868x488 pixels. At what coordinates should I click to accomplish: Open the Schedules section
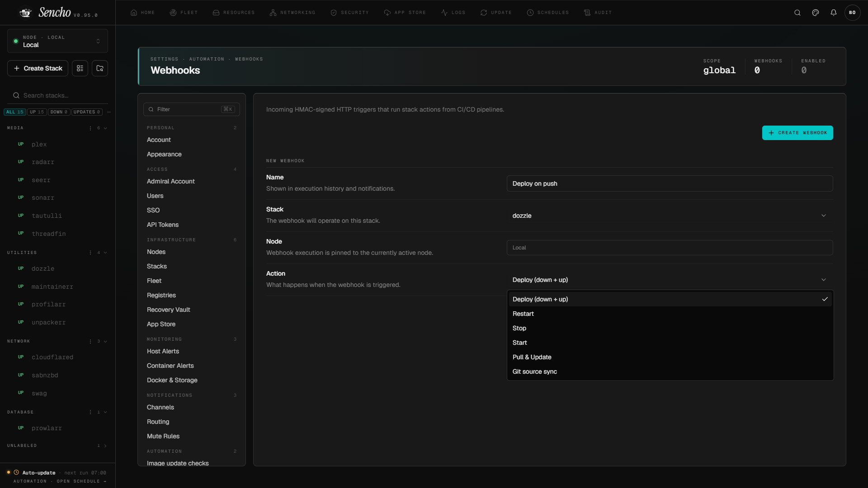coord(548,13)
